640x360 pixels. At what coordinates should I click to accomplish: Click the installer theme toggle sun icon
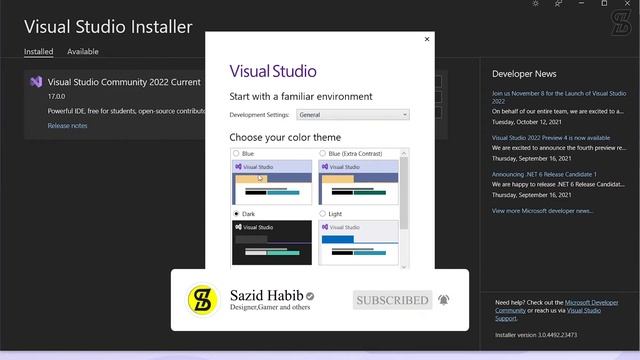(x=536, y=4)
